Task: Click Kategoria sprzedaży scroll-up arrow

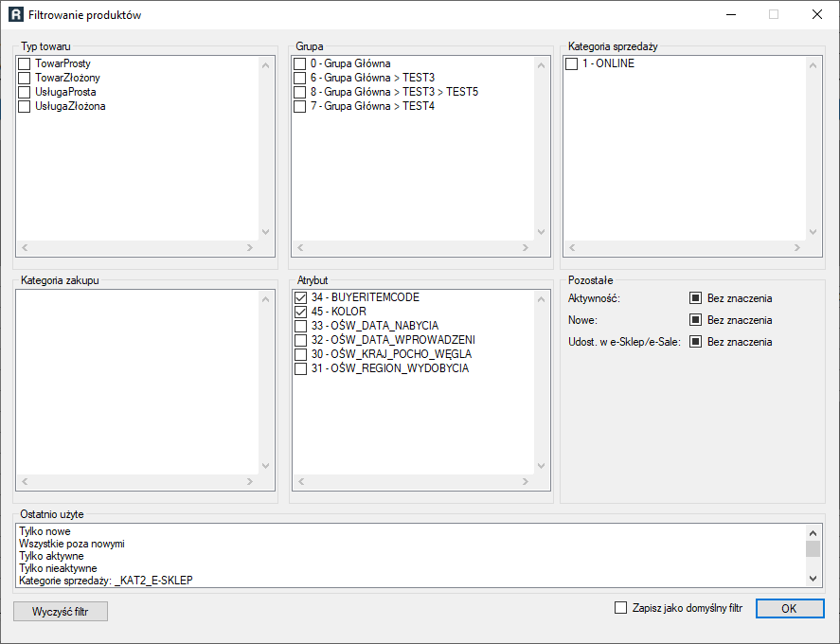Action: 813,65
